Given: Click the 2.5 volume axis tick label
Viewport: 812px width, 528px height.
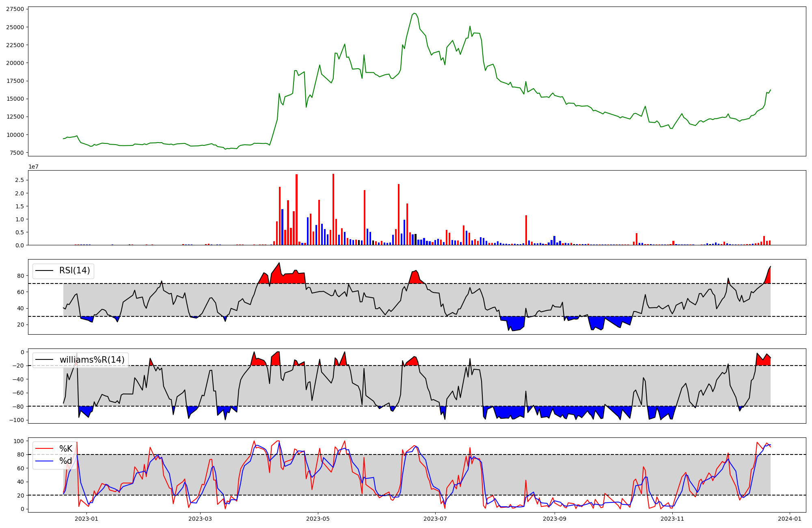Looking at the screenshot, I should (19, 180).
